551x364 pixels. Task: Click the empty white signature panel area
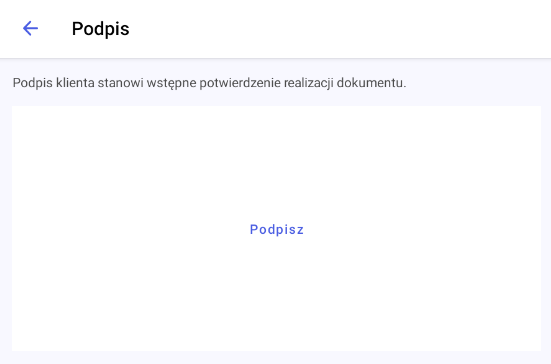coord(276,228)
